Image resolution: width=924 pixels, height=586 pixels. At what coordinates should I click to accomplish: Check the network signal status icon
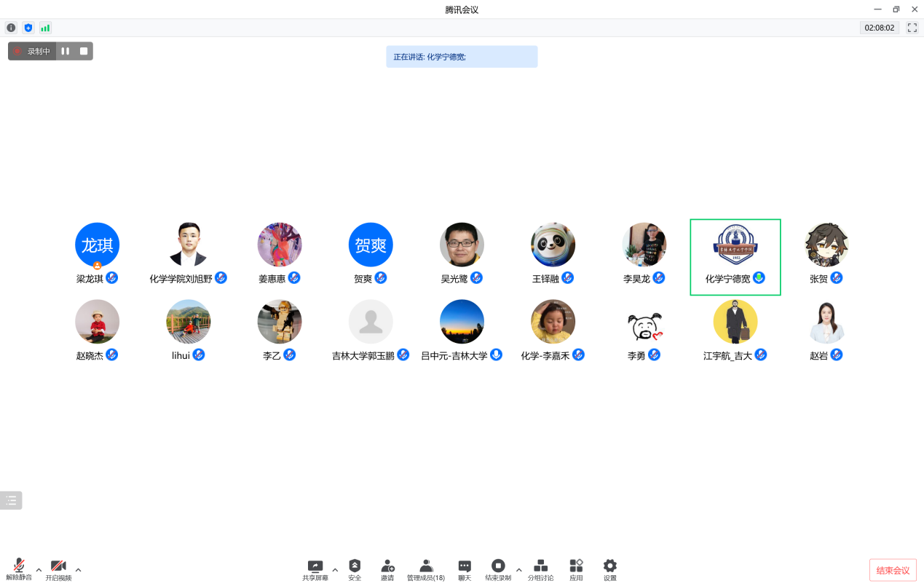[x=45, y=28]
